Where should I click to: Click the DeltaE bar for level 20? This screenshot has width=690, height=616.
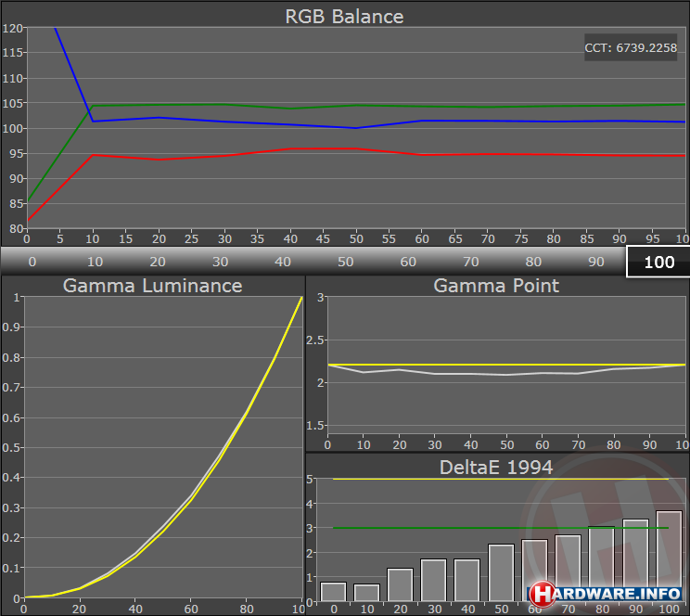pos(400,584)
